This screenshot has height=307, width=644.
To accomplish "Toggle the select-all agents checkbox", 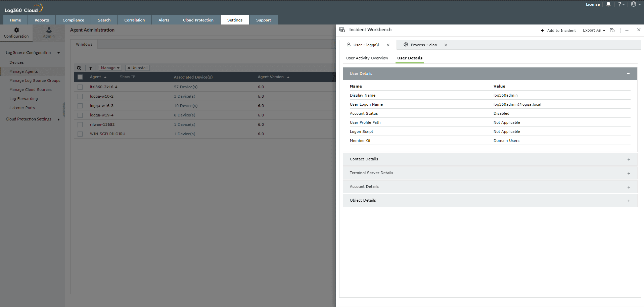I will click(x=80, y=77).
